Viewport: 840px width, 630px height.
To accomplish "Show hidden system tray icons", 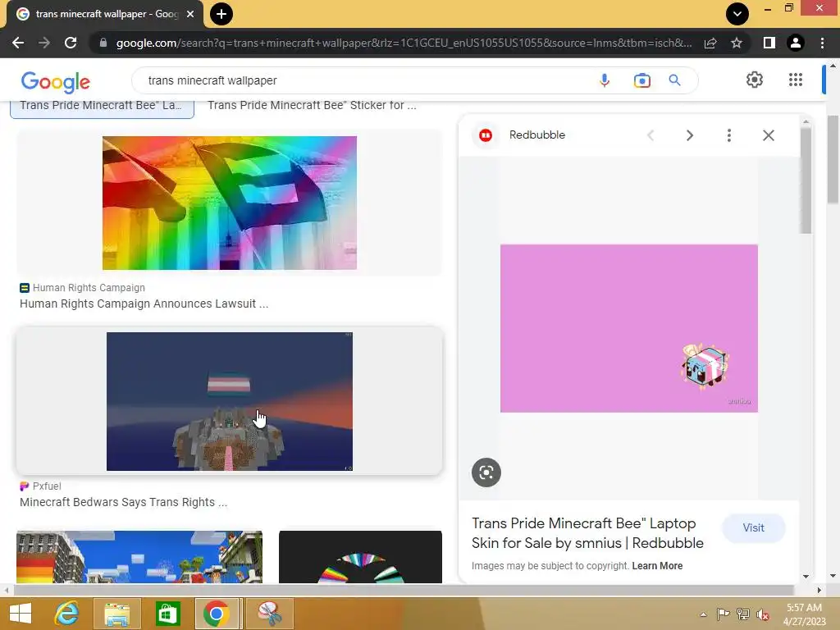I will click(x=703, y=614).
